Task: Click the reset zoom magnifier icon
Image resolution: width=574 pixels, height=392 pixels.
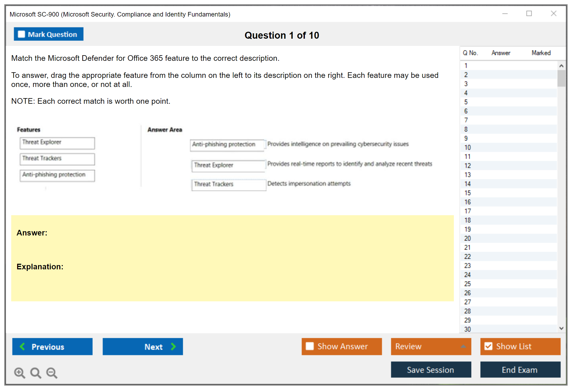Action: [36, 373]
